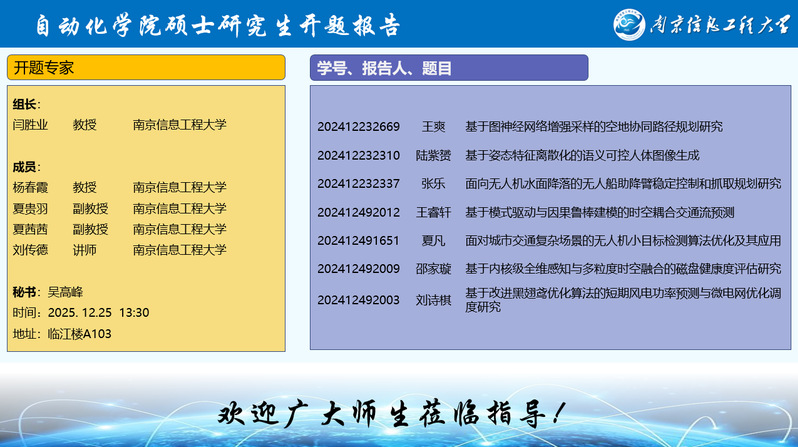
Task: Click the purple 学号、报告人、题目 header box
Action: tap(448, 68)
